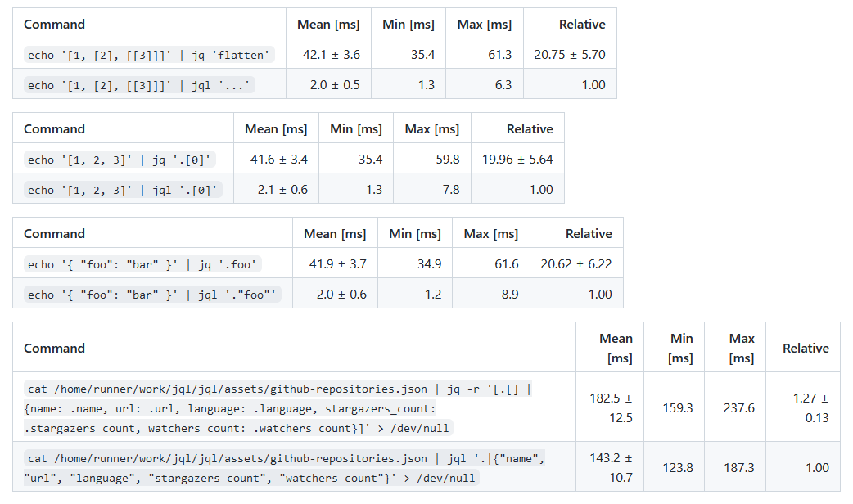The width and height of the screenshot is (853, 504).
Task: Click the jq '.[0]' command code
Action: 120,160
